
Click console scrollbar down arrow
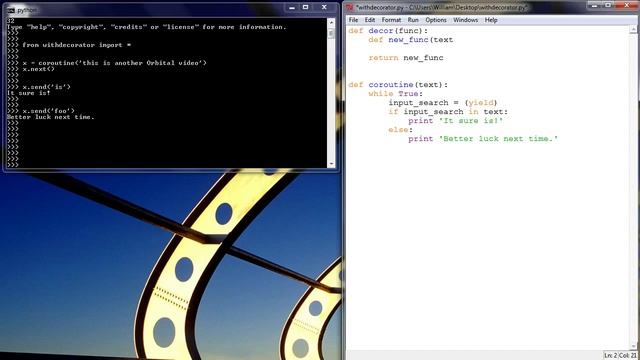point(331,164)
